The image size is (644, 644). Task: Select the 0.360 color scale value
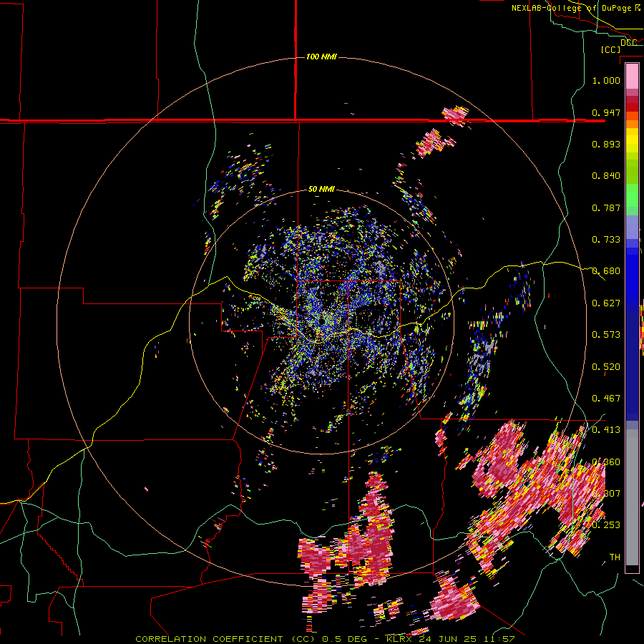click(x=606, y=462)
